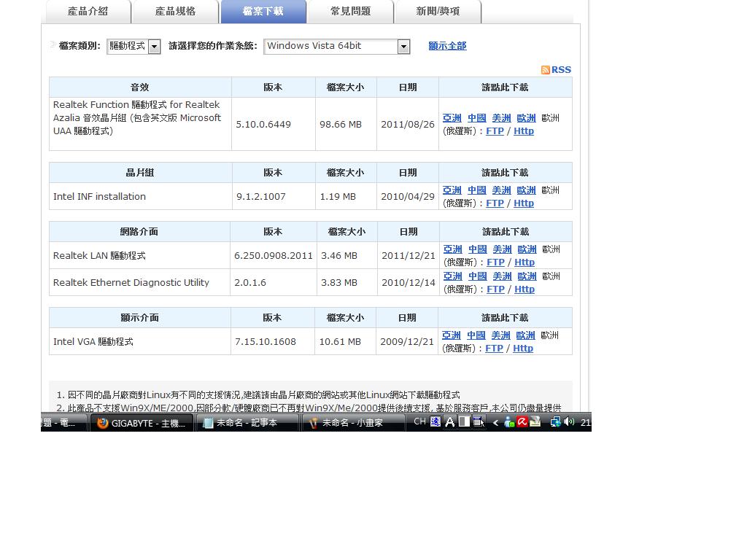This screenshot has width=747, height=560.
Task: Click version cell '5.10.0.6449'
Action: click(x=274, y=124)
